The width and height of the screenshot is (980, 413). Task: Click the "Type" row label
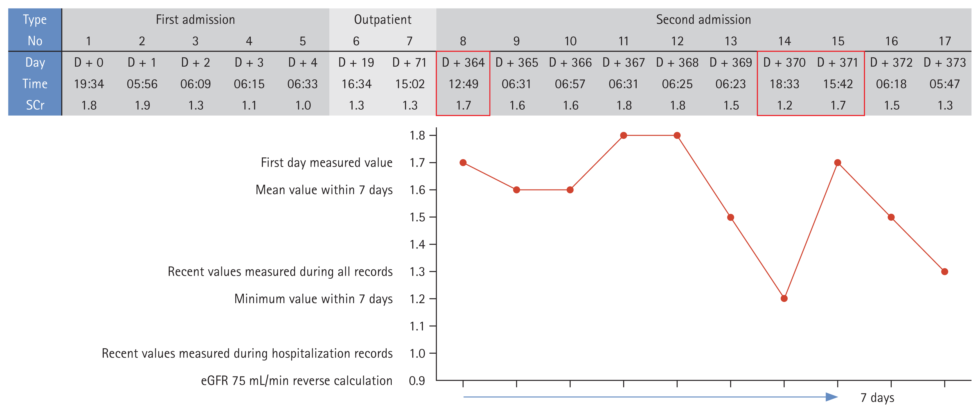coord(35,20)
